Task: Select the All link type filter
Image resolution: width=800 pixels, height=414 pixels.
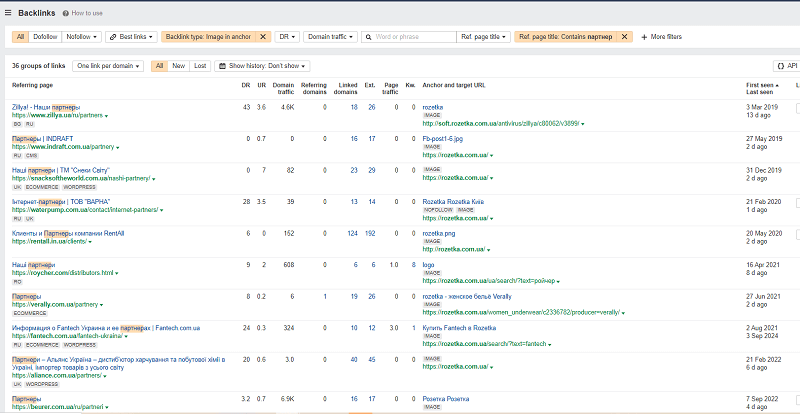Action: coord(20,37)
